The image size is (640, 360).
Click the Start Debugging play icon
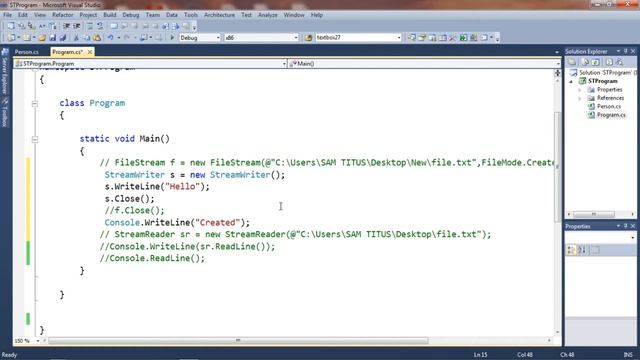click(x=172, y=38)
